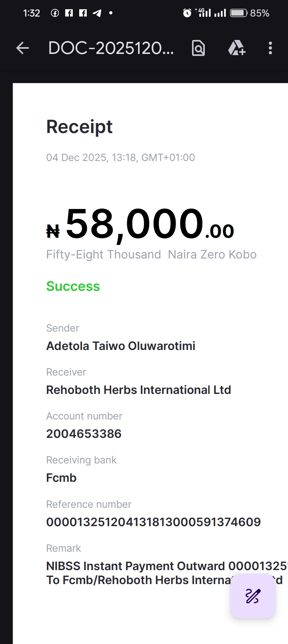This screenshot has width=288, height=644.
Task: Tap first Facebook notification icon
Action: point(69,13)
